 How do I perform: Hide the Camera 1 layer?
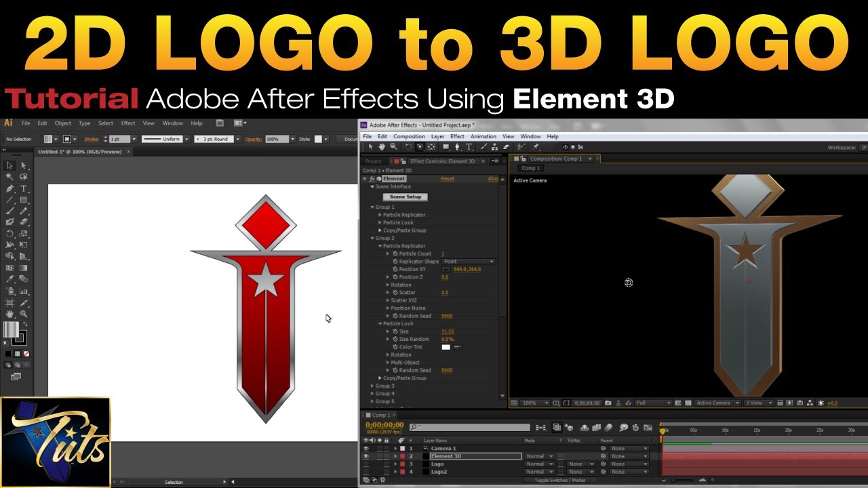point(366,449)
